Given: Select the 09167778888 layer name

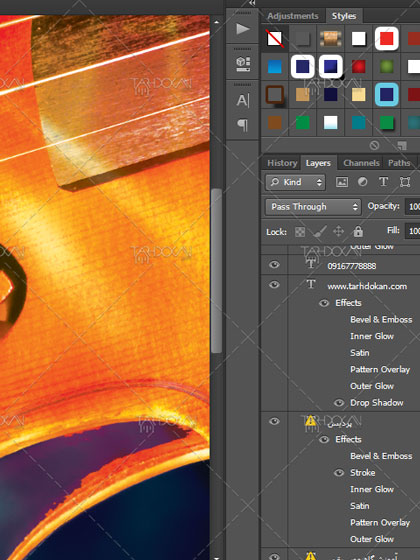Looking at the screenshot, I should pyautogui.click(x=352, y=266).
